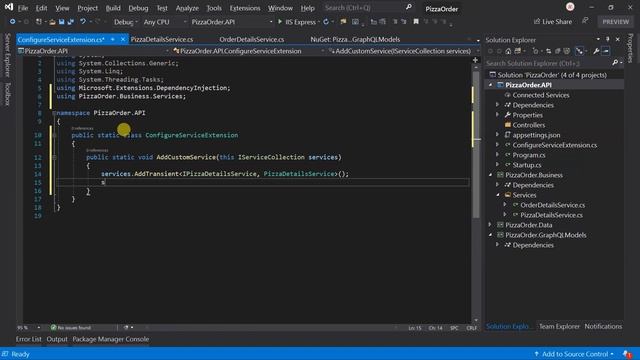Click Sync with Active Document icon
The height and width of the screenshot is (360, 640).
point(548,51)
